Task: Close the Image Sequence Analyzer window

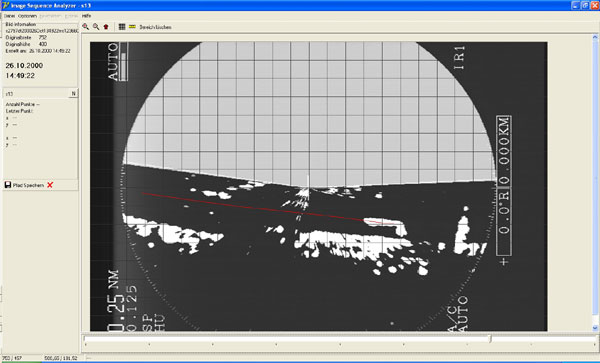Action: (x=594, y=5)
